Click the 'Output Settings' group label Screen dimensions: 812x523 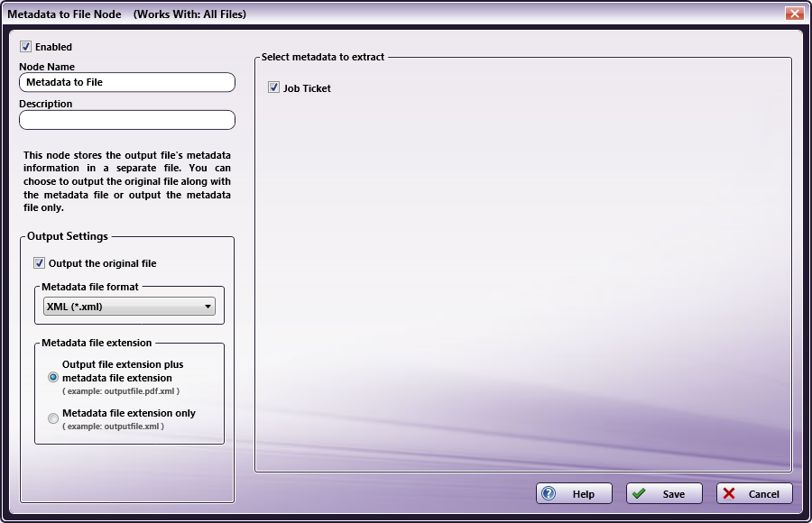point(68,236)
